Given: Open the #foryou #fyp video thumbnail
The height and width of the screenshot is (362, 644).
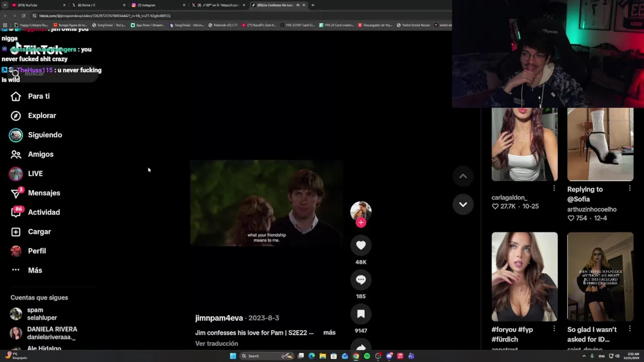Looking at the screenshot, I should point(524,277).
